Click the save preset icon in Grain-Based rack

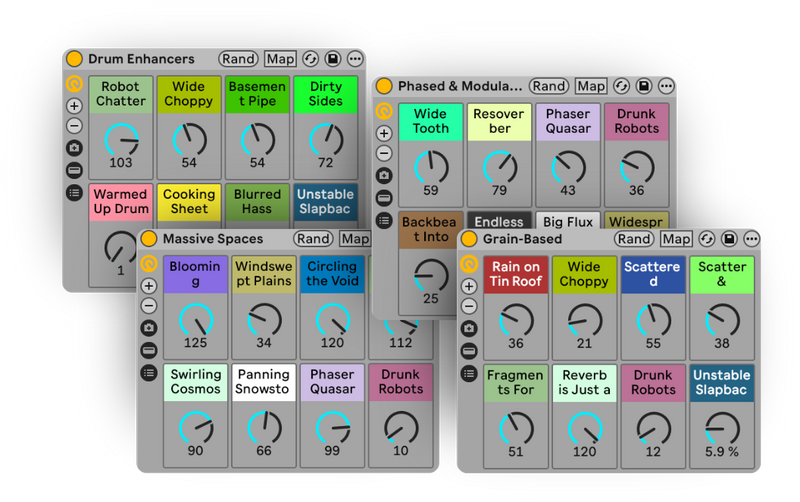tap(729, 239)
